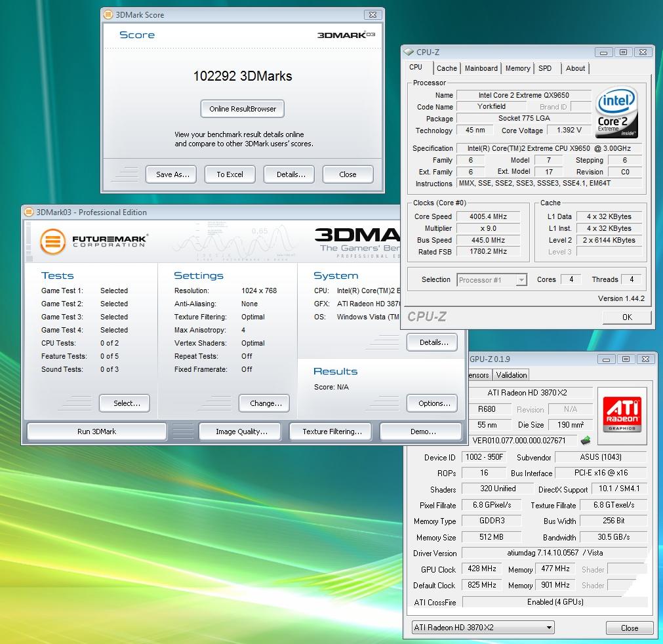Minimize the CPU-Z window
This screenshot has height=644, width=663.
(604, 52)
